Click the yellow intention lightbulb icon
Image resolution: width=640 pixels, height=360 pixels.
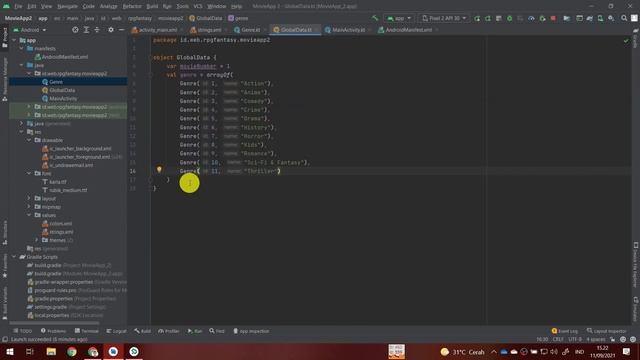(159, 169)
